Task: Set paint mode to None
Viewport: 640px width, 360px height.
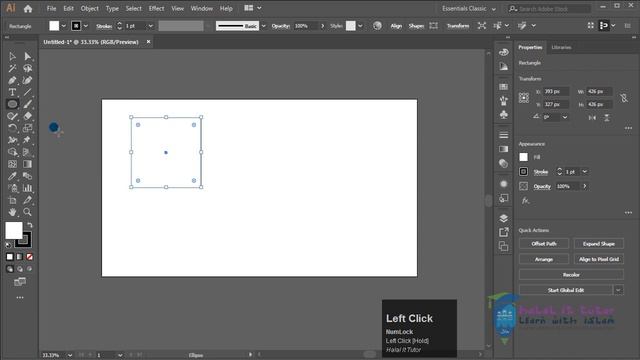Action: pos(29,257)
